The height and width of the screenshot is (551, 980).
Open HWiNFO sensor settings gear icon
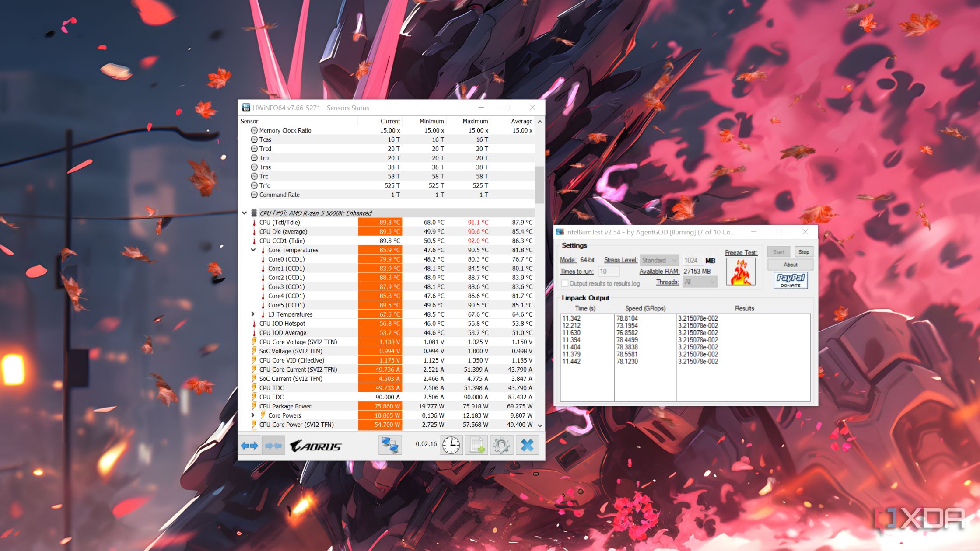click(501, 446)
